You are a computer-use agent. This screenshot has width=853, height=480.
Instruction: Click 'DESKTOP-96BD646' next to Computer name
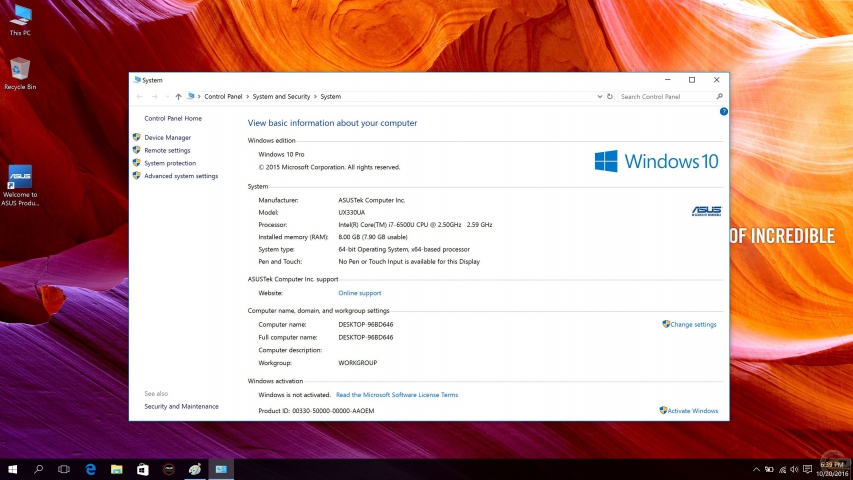[366, 324]
